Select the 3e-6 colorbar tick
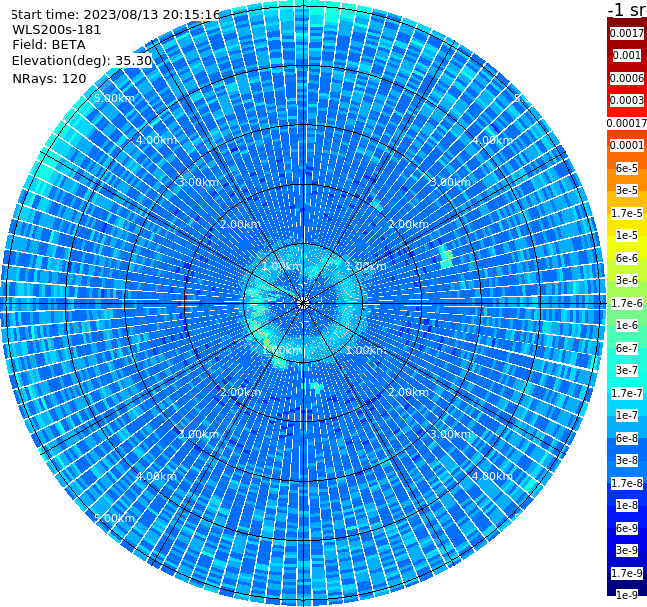 627,280
